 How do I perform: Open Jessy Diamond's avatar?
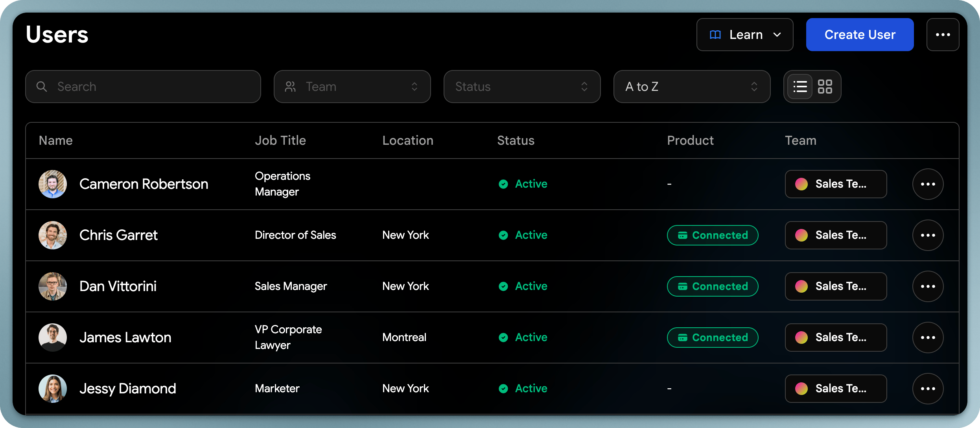(53, 389)
